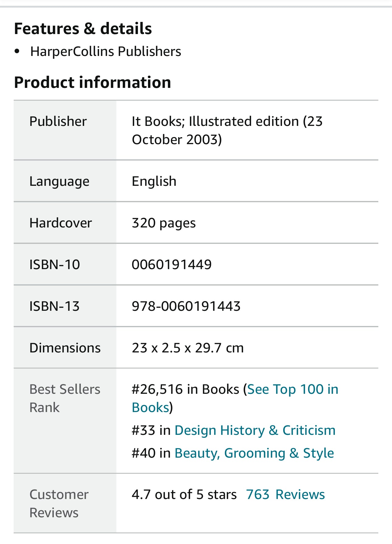Click the #26,516 in Books rank text

click(x=185, y=390)
